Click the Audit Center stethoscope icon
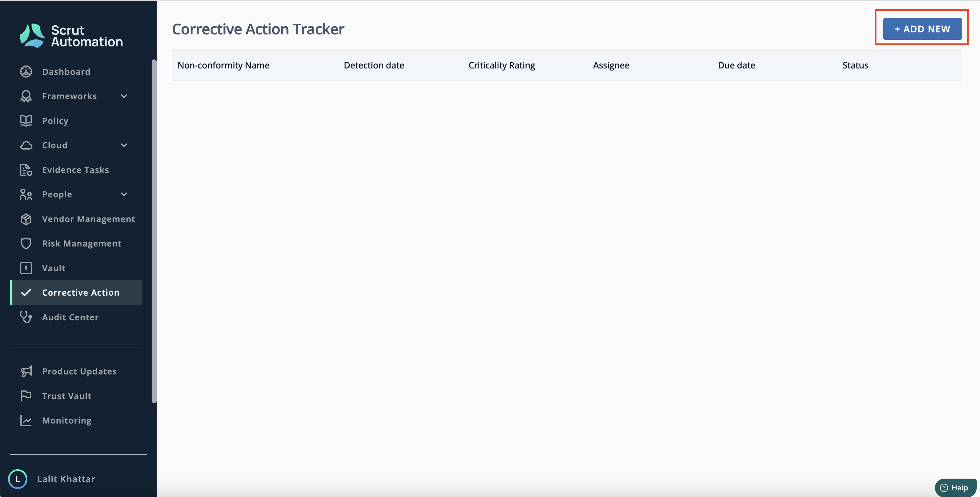Screen dimensions: 980x497 [x=26, y=317]
